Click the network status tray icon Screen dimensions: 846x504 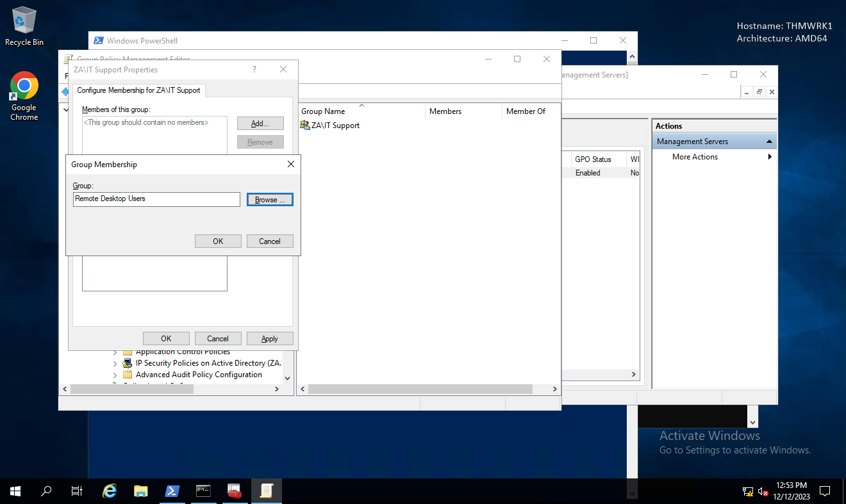click(748, 492)
